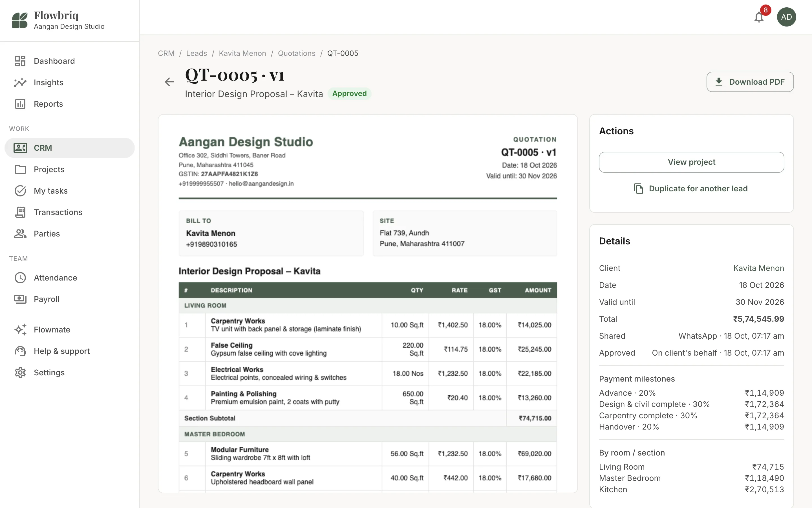Click the Advance · 20% milestone

pyautogui.click(x=692, y=393)
